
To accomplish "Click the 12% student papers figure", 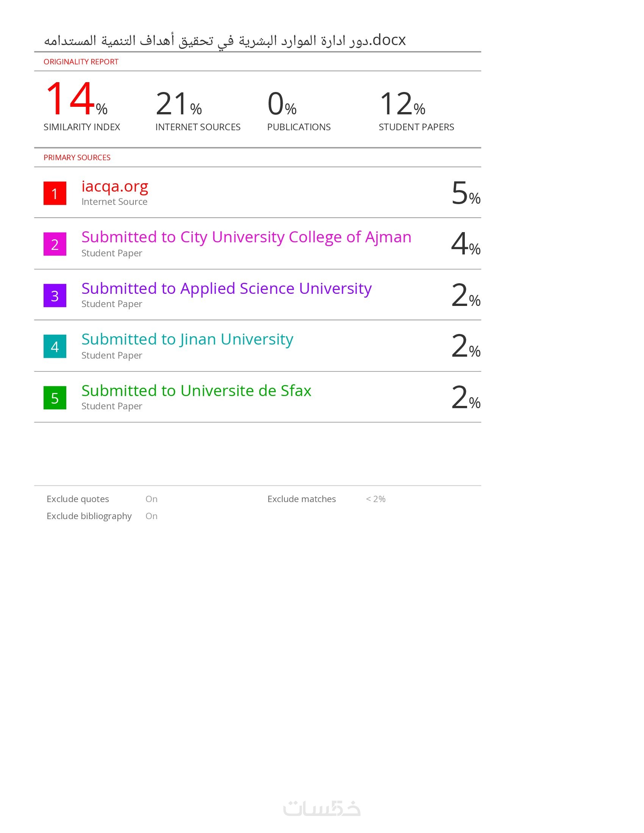I will (402, 104).
